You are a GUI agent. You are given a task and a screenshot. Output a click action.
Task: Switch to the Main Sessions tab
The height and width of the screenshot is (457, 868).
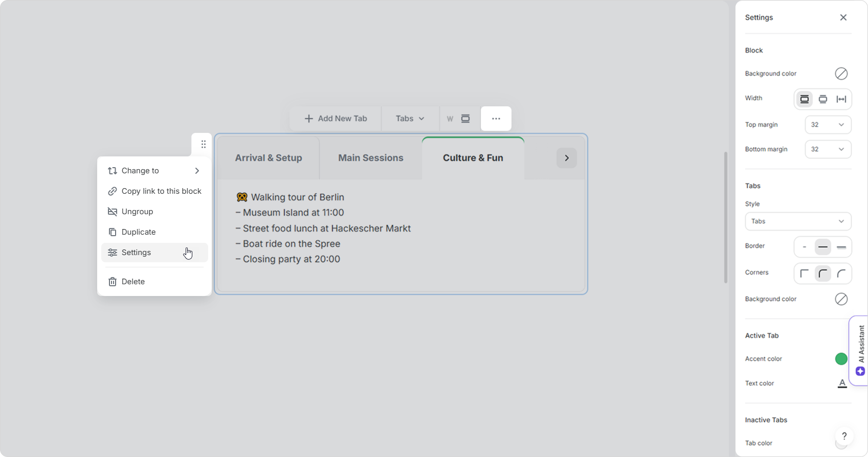pyautogui.click(x=371, y=158)
